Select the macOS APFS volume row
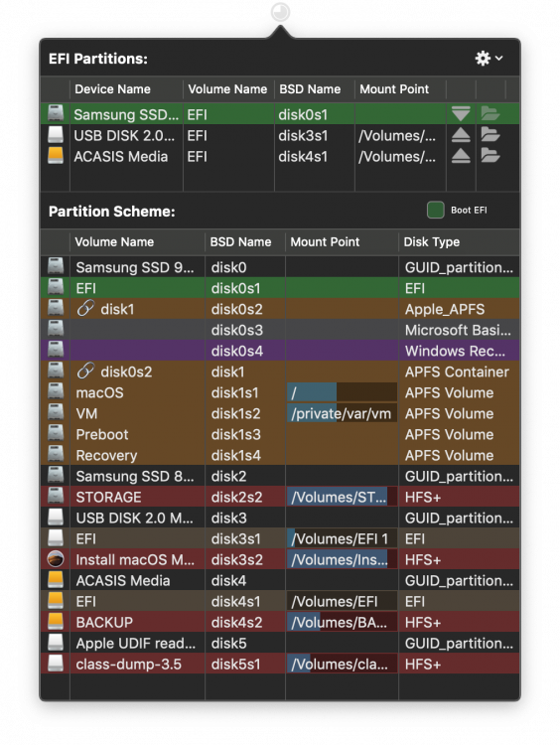Viewport: 560px width, 745px height. click(x=280, y=392)
